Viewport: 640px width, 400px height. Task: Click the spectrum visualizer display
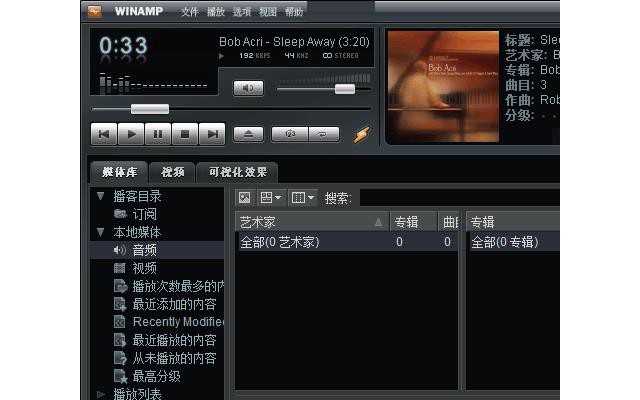point(153,83)
